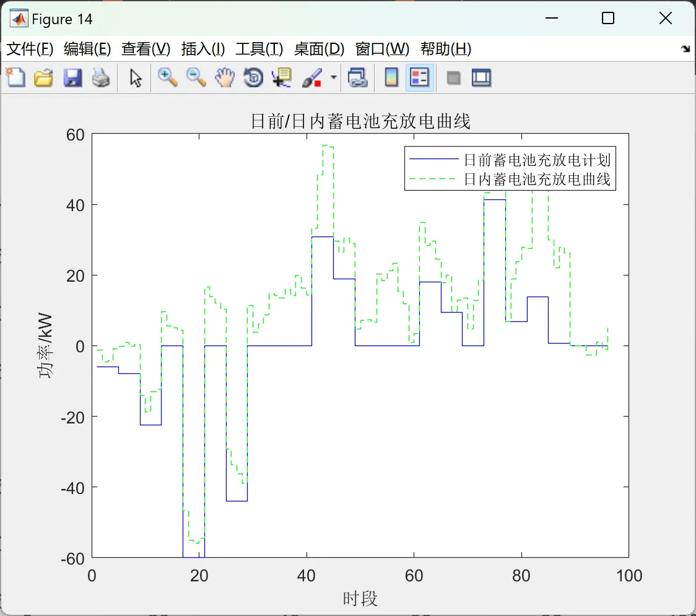Screen dimensions: 696x616
Task: Click the y-axis tick label 60
Action: [x=75, y=135]
